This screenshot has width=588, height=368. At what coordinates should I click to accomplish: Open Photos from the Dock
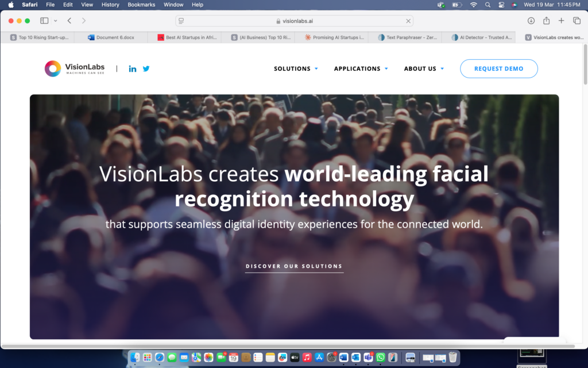coord(208,358)
